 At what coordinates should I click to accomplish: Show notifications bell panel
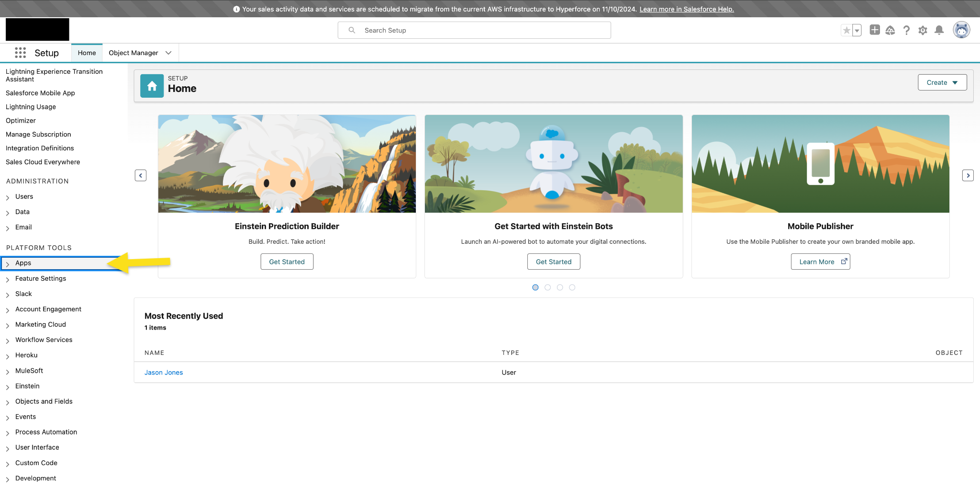pyautogui.click(x=939, y=30)
